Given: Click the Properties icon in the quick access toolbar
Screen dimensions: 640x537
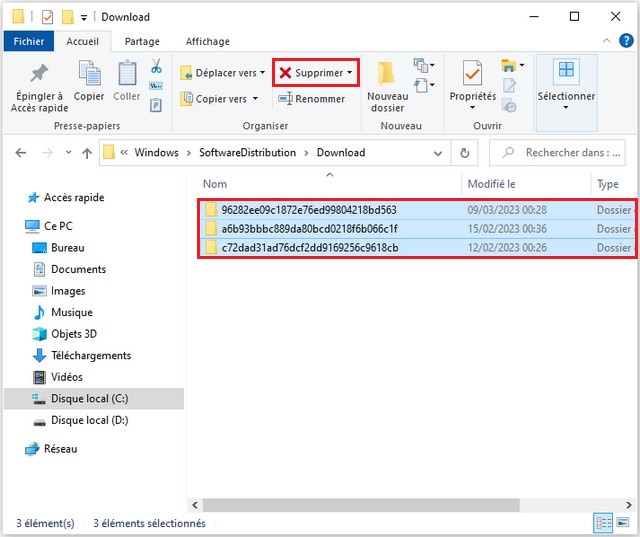Looking at the screenshot, I should click(x=47, y=17).
